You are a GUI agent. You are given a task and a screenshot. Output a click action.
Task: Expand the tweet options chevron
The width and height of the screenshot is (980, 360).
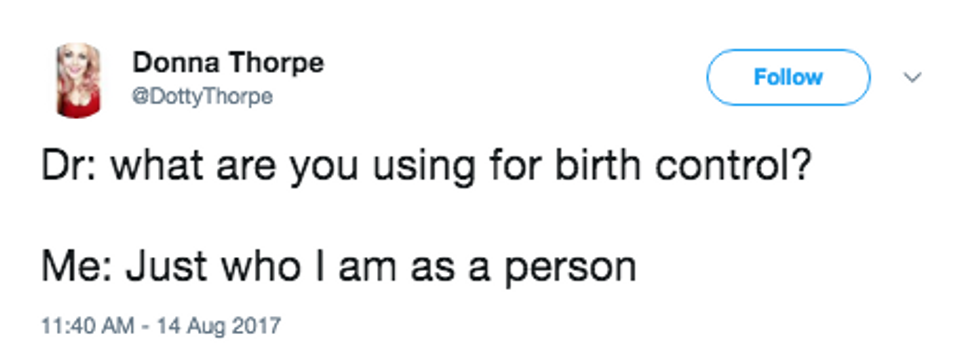coord(913,78)
